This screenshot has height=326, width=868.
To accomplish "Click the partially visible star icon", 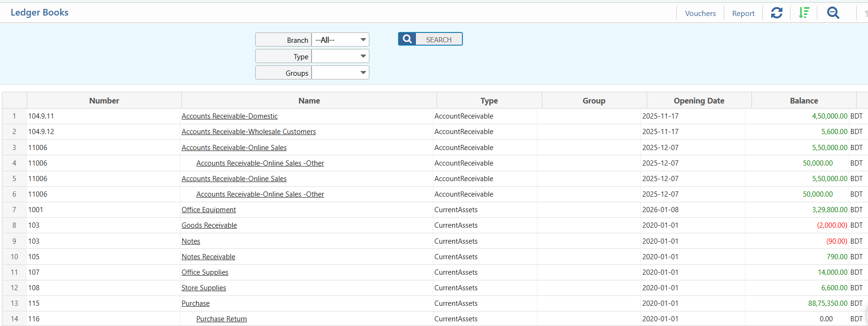I will point(865,14).
